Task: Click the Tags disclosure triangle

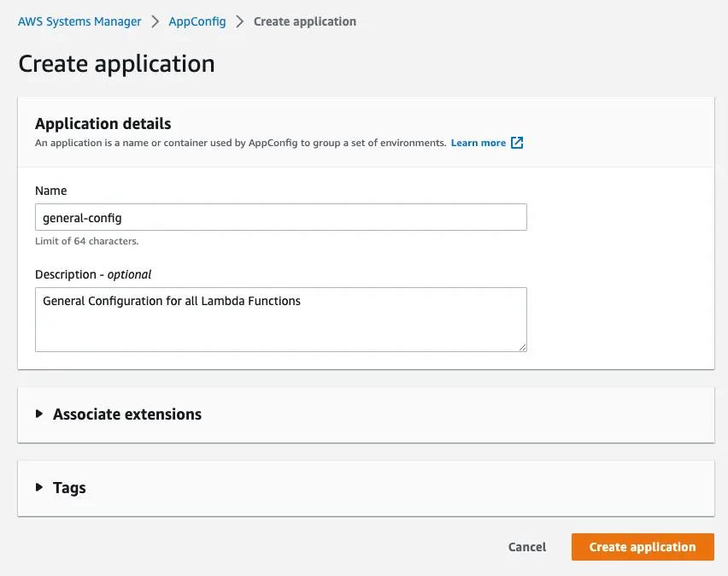Action: tap(39, 488)
